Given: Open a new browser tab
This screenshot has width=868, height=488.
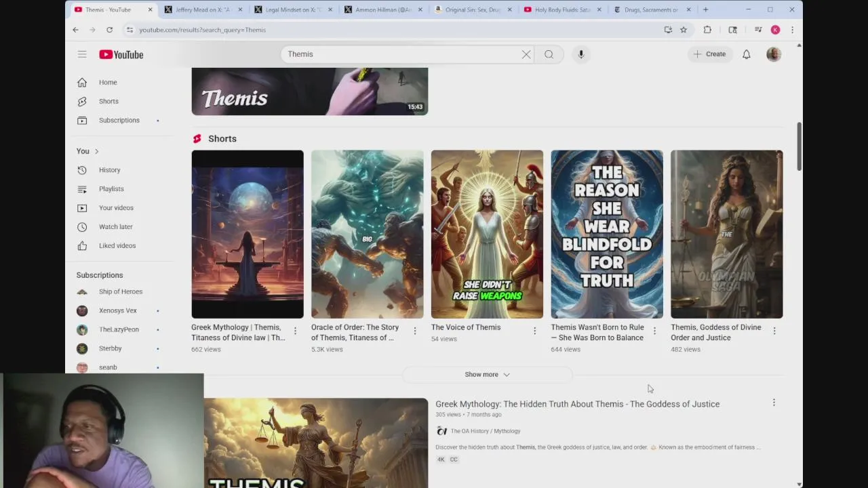Looking at the screenshot, I should click(705, 9).
